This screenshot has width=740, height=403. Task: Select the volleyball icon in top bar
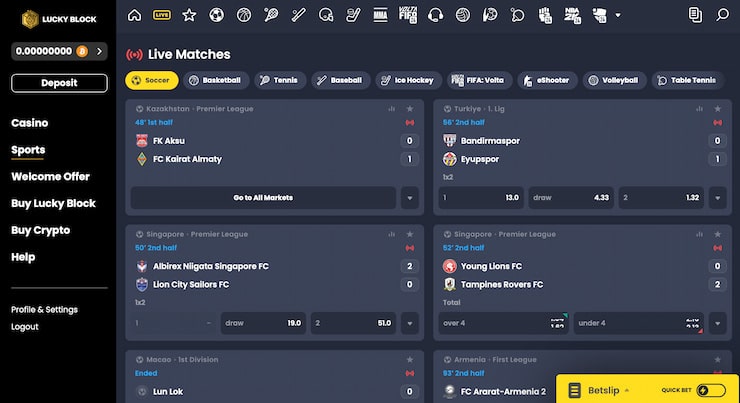(x=462, y=15)
